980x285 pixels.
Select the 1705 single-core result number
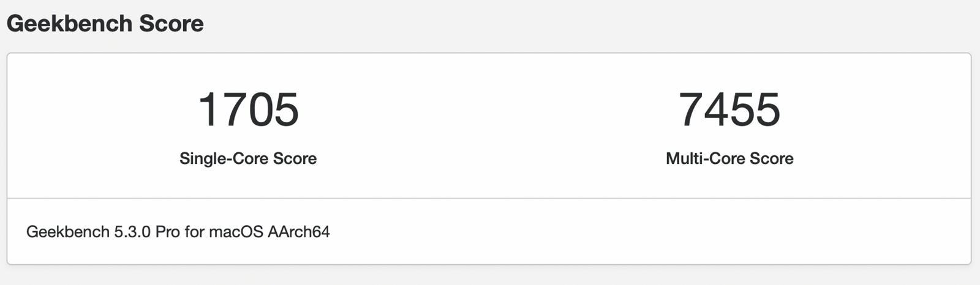[248, 110]
